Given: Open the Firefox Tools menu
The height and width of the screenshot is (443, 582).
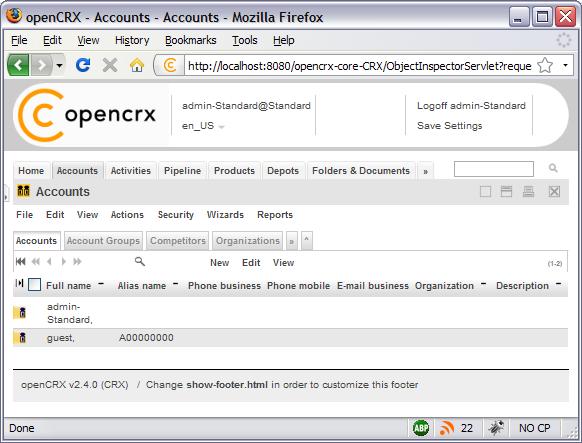Looking at the screenshot, I should click(245, 40).
